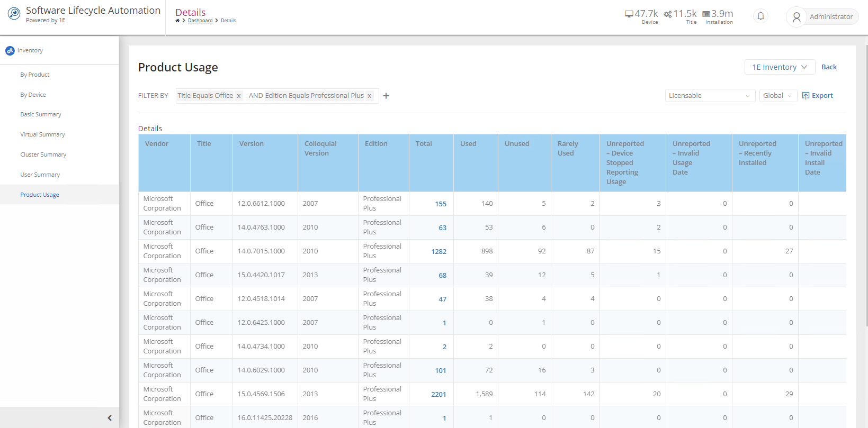Viewport: 868px width, 428px height.
Task: Click the Device count monitor icon
Action: pos(629,14)
